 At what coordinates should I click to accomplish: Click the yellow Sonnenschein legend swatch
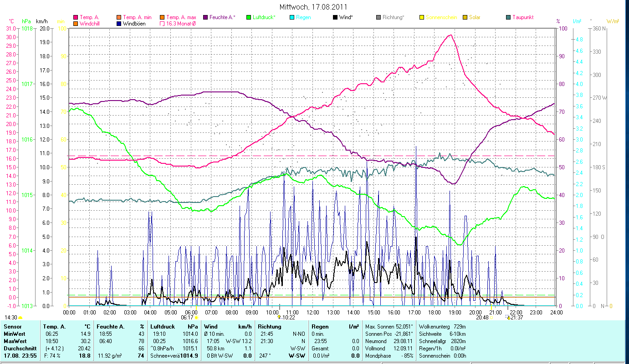tap(422, 17)
